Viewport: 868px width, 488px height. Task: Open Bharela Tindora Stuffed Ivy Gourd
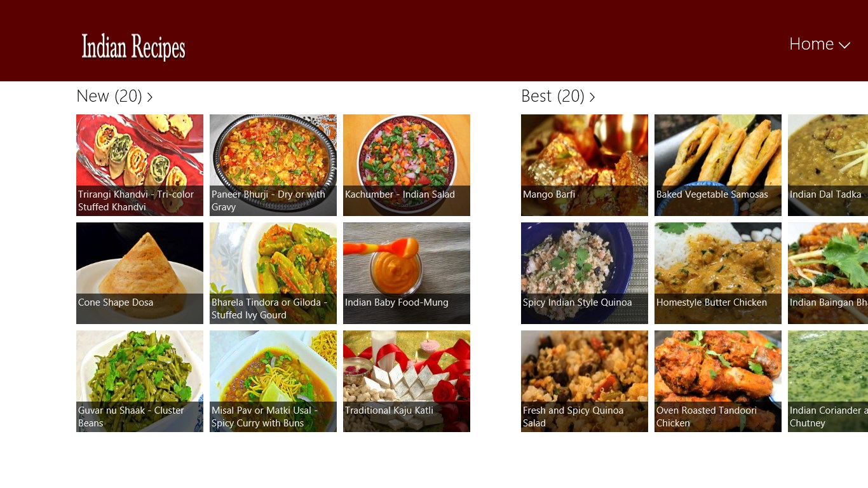[273, 273]
